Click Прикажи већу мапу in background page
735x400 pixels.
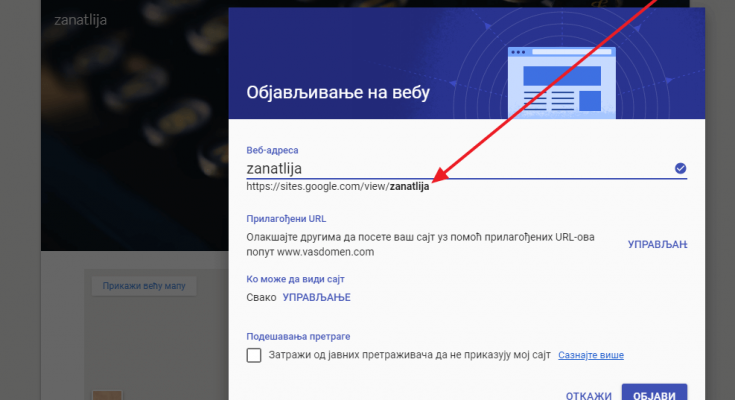[x=144, y=286]
